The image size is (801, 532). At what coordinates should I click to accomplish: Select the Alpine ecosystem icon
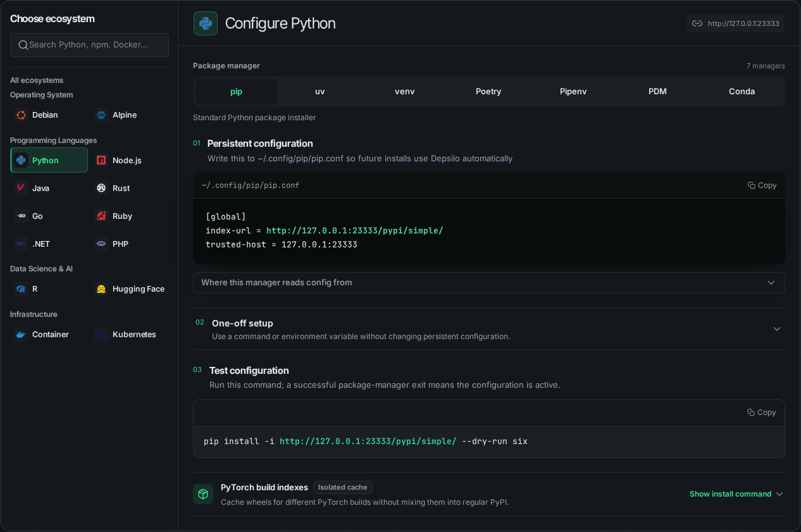coord(101,115)
